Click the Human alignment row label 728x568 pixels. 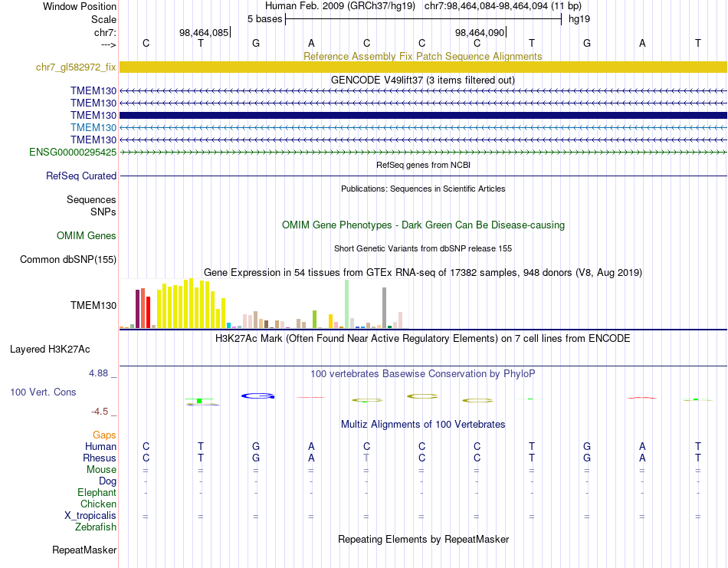pyautogui.click(x=100, y=446)
